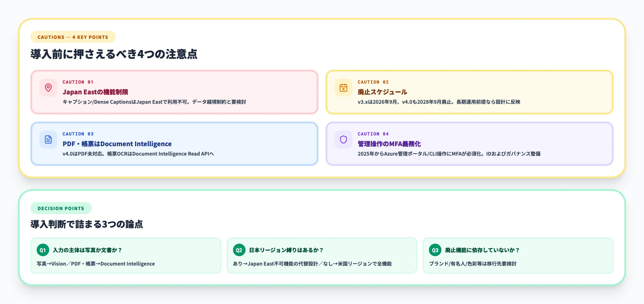Click the Q3 badge icon
Viewport: 644px width, 304px height.
pyautogui.click(x=435, y=250)
